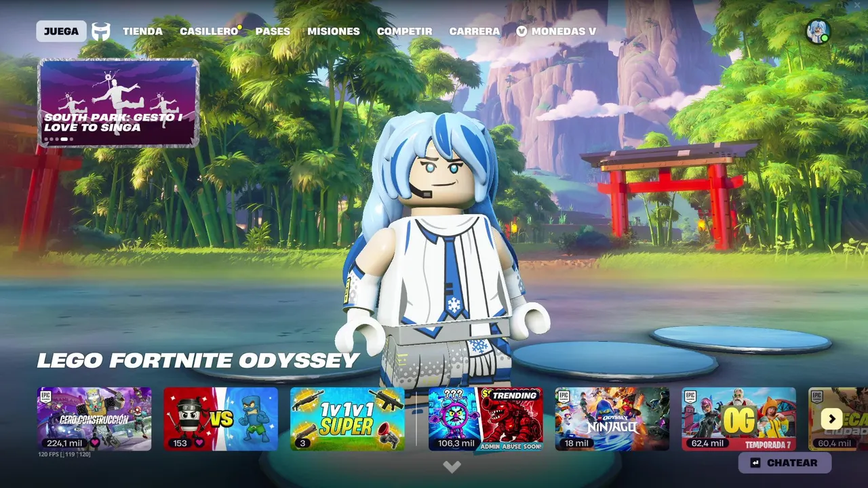Select the OG Temporada 7 card
868x488 pixels.
(x=738, y=419)
